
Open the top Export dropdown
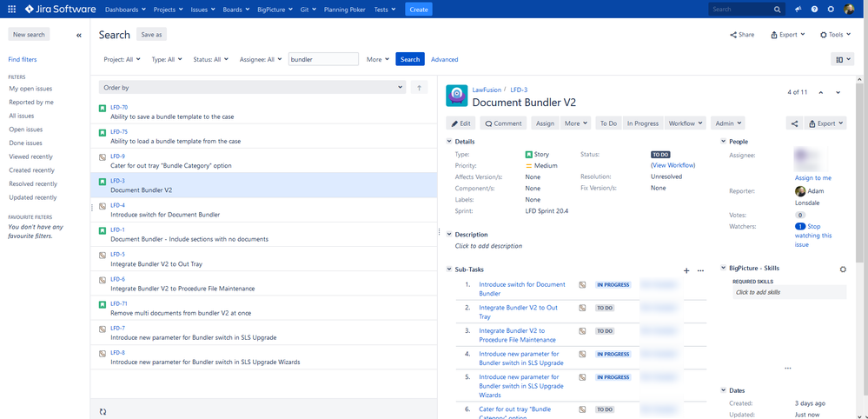point(788,34)
